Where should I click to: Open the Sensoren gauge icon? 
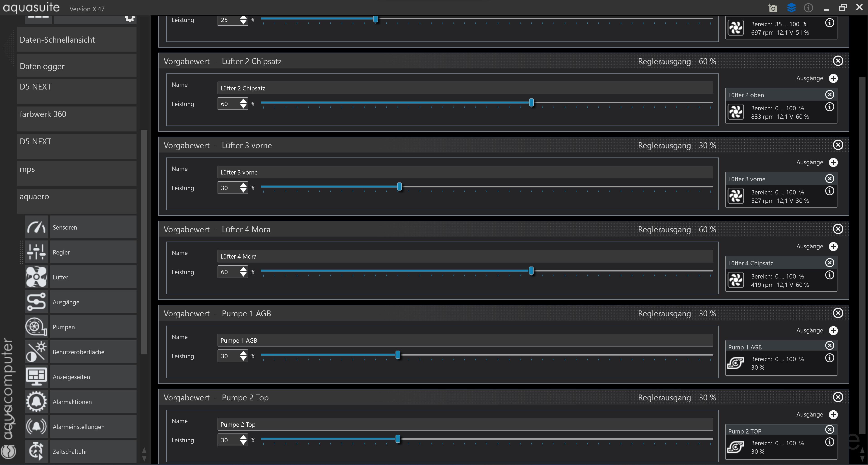pos(36,227)
